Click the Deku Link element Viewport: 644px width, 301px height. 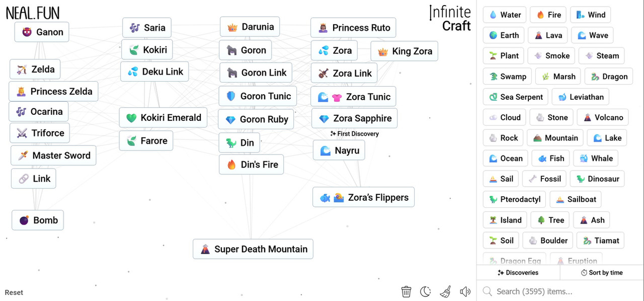[x=154, y=71]
